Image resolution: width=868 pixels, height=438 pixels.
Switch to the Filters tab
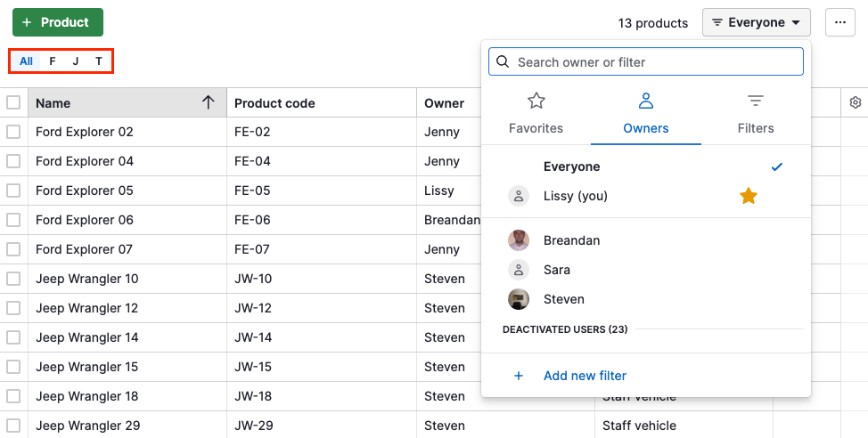click(756, 115)
